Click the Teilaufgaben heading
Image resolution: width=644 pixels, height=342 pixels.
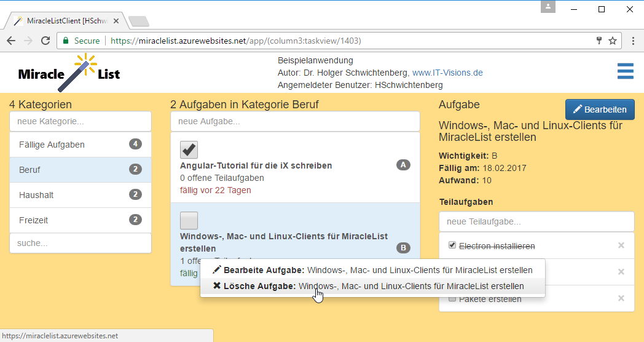466,202
